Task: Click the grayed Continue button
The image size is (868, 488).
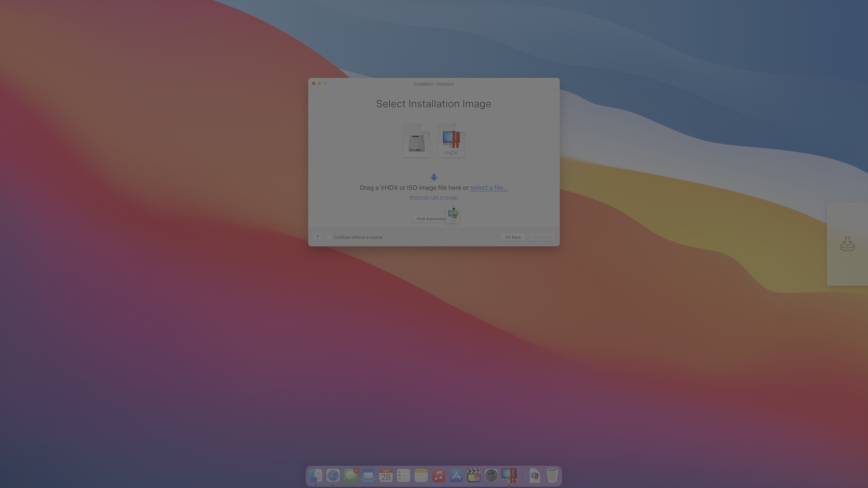Action: 542,237
